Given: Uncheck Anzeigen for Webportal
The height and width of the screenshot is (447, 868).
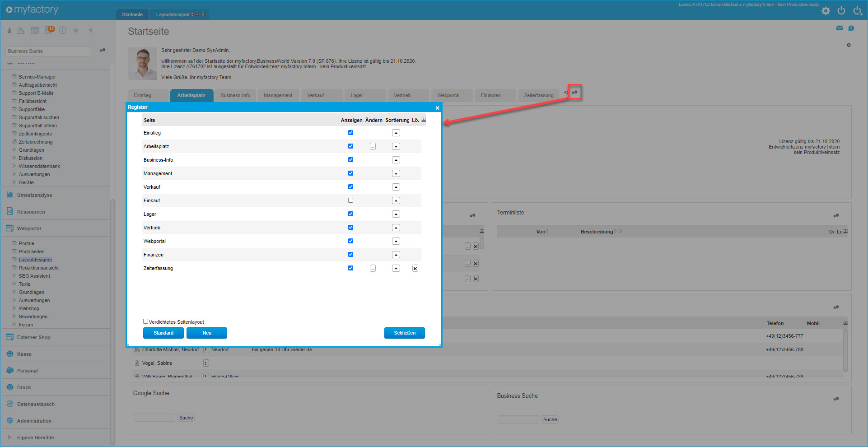Looking at the screenshot, I should click(x=350, y=241).
